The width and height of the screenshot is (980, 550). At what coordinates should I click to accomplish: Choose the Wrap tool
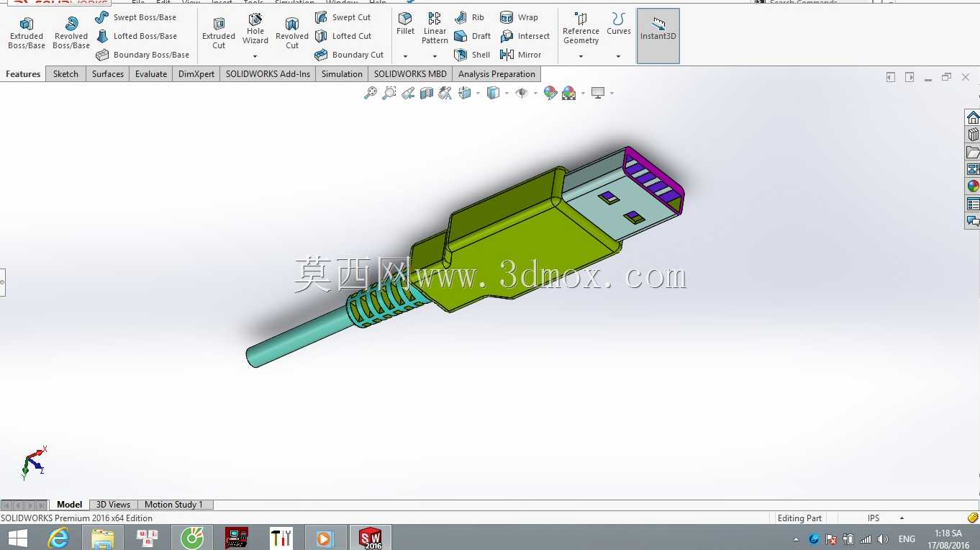click(x=519, y=17)
